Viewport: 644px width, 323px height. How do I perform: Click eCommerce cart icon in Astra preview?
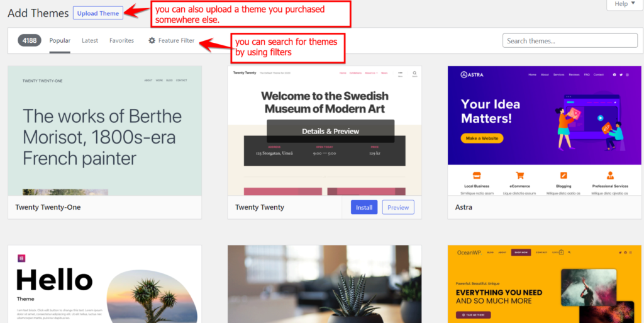(520, 176)
